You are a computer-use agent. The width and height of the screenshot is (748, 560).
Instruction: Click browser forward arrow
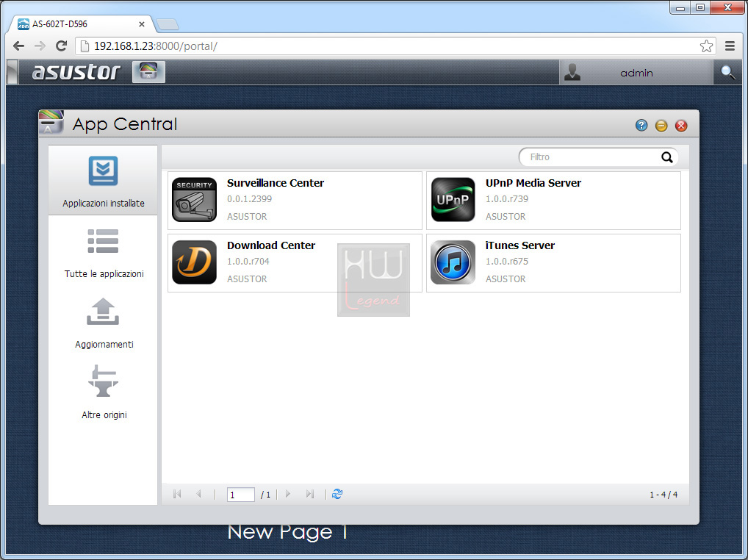tap(40, 46)
